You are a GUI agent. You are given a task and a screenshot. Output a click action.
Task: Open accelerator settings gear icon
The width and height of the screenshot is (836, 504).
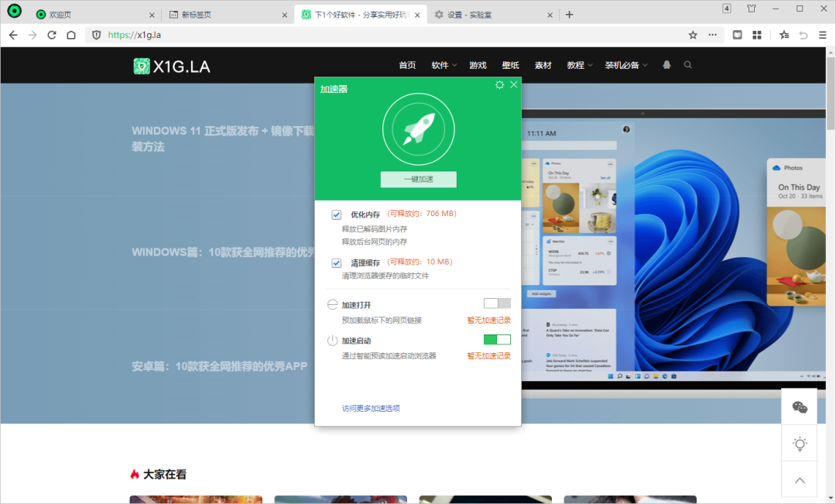499,85
